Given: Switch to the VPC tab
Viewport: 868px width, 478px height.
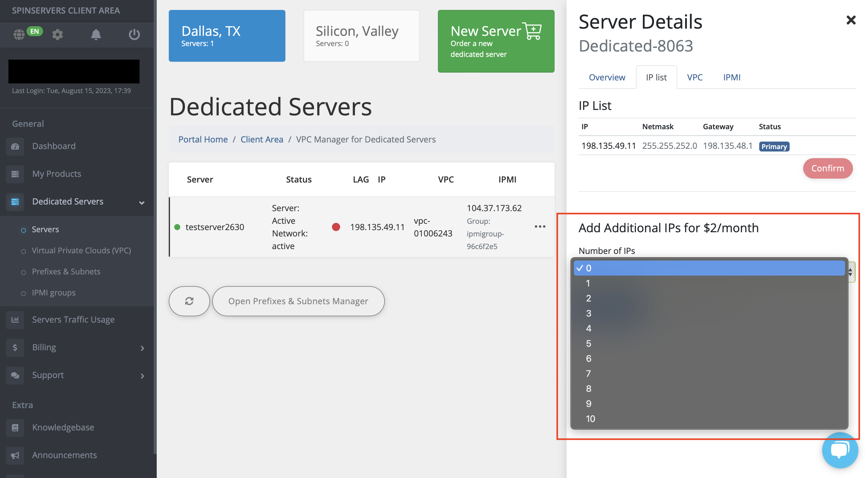Looking at the screenshot, I should (x=694, y=77).
